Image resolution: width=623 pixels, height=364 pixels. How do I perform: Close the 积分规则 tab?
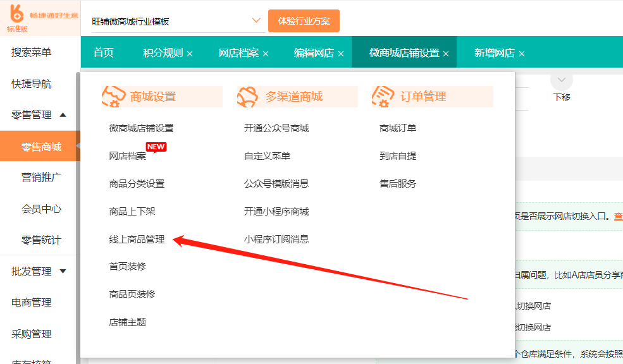pos(190,54)
